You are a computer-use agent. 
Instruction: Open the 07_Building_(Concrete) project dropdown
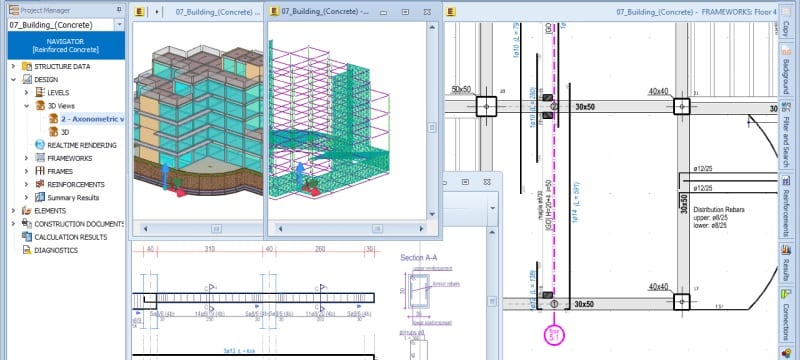(x=119, y=25)
